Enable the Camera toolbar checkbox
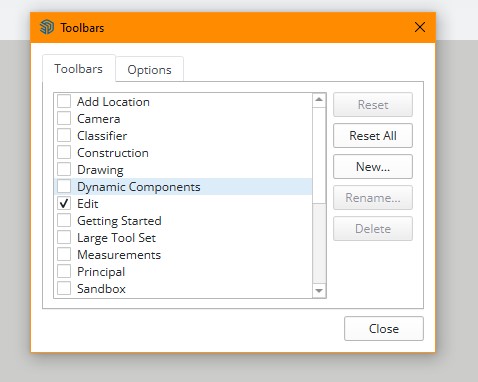This screenshot has width=478, height=382. tap(64, 118)
